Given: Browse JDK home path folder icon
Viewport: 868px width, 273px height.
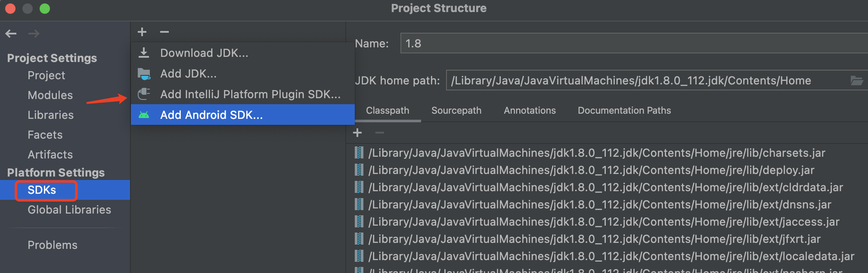Looking at the screenshot, I should point(856,81).
